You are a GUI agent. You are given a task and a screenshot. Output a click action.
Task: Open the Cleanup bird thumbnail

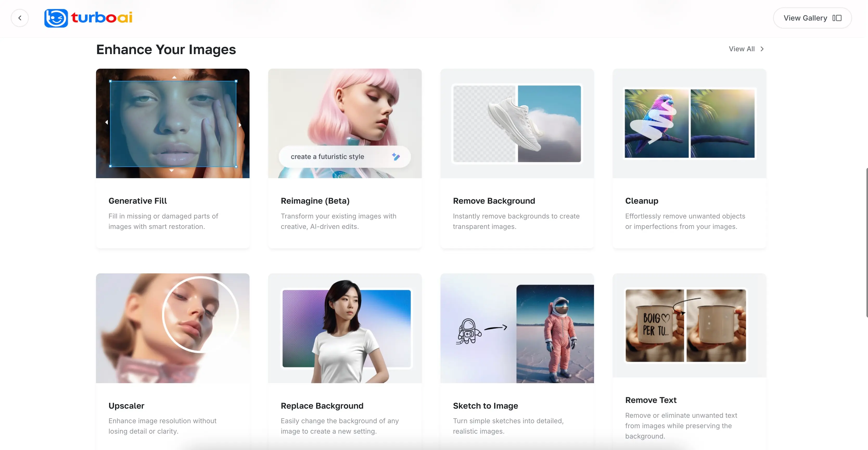[x=689, y=123]
